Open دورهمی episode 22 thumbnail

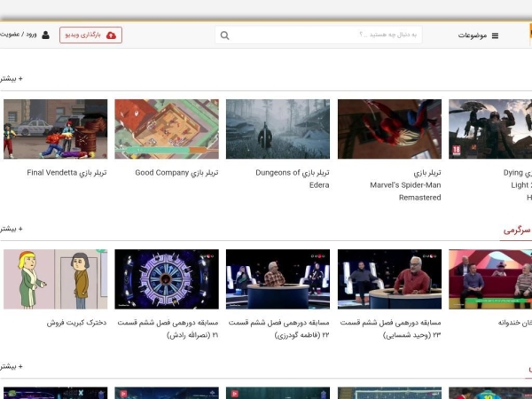point(278,279)
